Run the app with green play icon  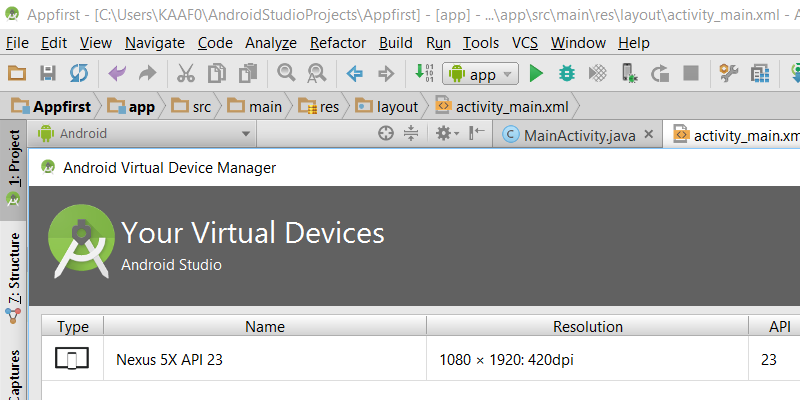536,73
